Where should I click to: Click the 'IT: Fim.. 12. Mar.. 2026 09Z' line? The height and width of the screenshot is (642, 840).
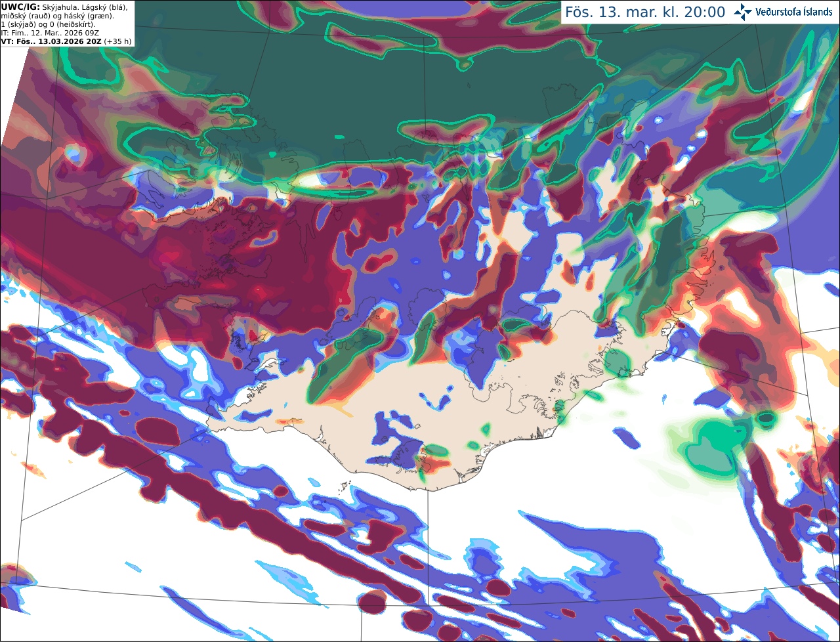pyautogui.click(x=50, y=33)
